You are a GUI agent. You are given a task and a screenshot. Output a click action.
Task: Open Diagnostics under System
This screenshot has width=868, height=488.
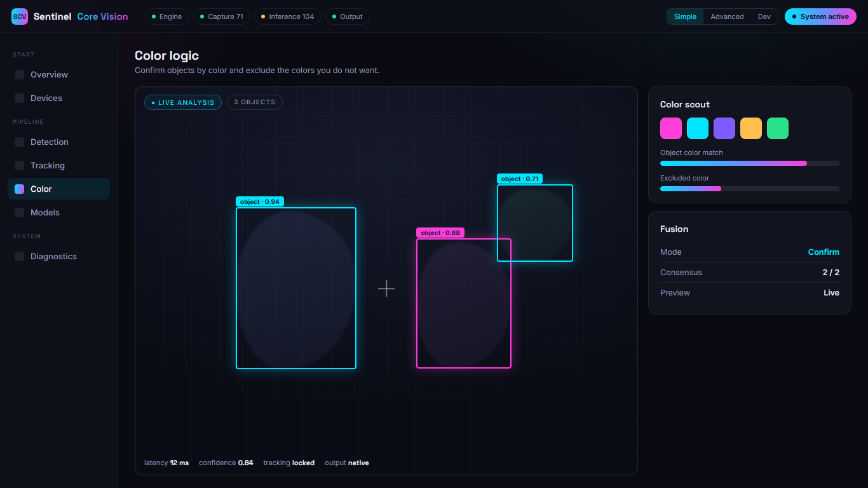pyautogui.click(x=58, y=256)
